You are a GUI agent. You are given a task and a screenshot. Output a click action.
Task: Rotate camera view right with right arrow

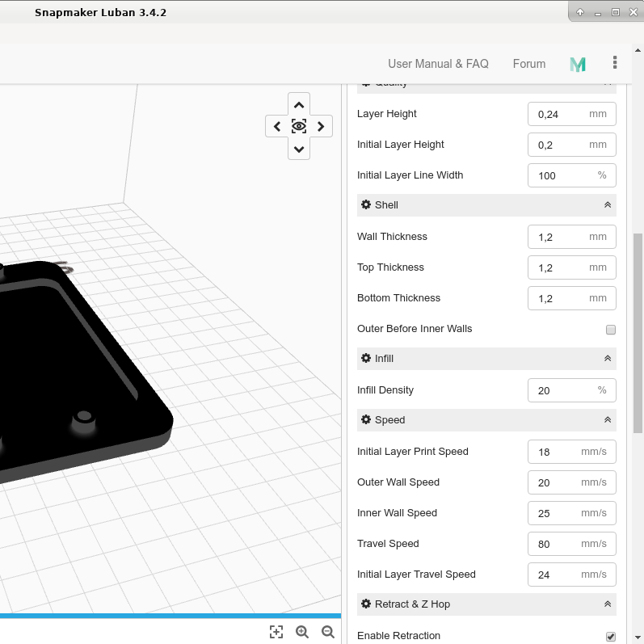click(x=321, y=127)
